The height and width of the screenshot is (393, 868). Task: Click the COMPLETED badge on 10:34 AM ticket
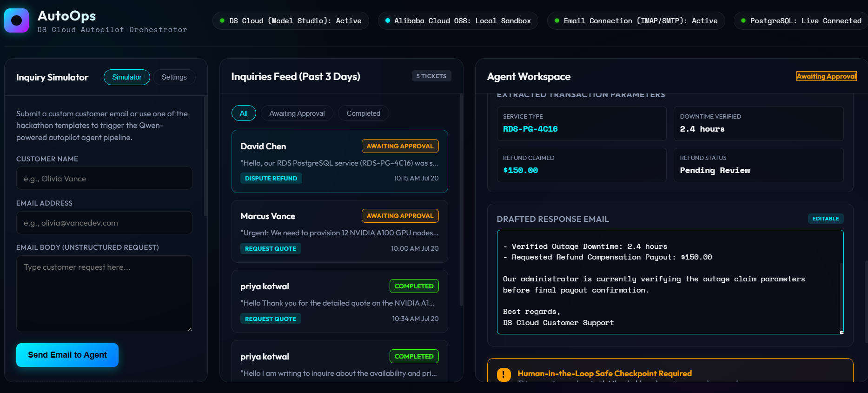tap(414, 286)
